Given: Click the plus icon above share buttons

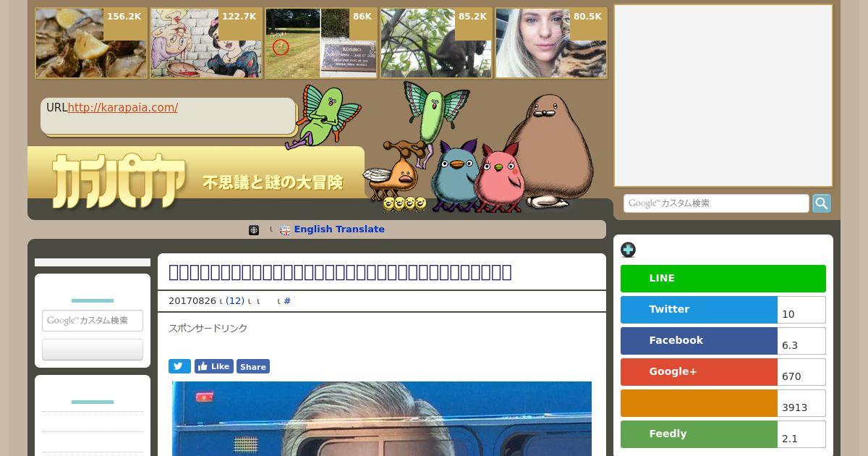Looking at the screenshot, I should (628, 250).
